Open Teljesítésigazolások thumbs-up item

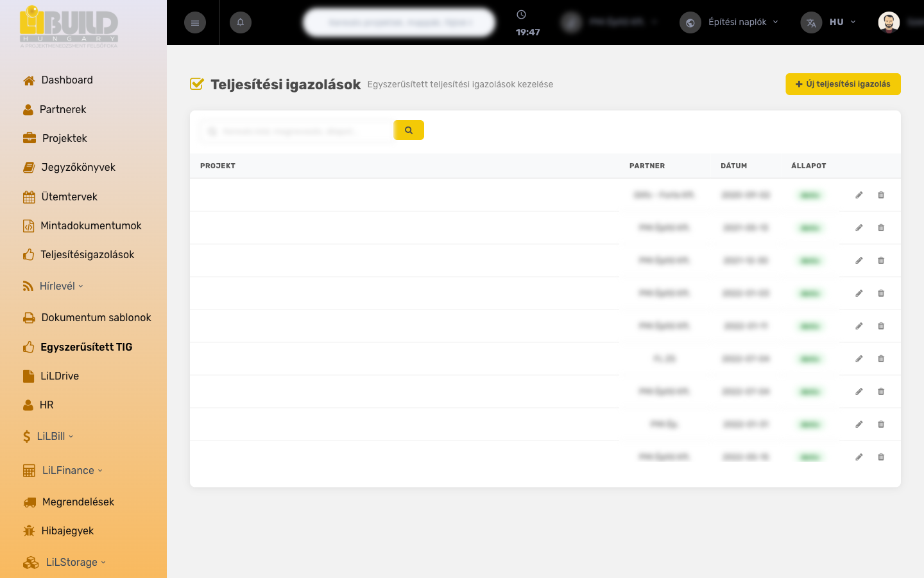point(78,254)
